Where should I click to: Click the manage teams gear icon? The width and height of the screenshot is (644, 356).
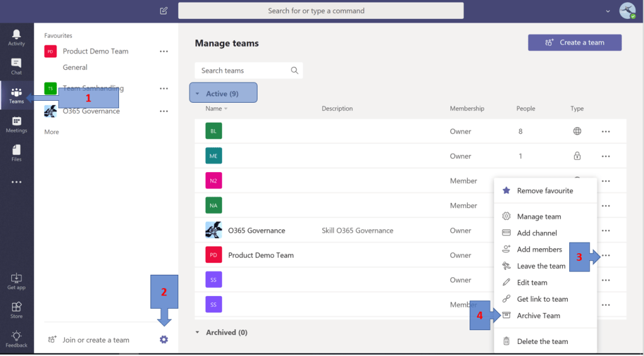[164, 340]
